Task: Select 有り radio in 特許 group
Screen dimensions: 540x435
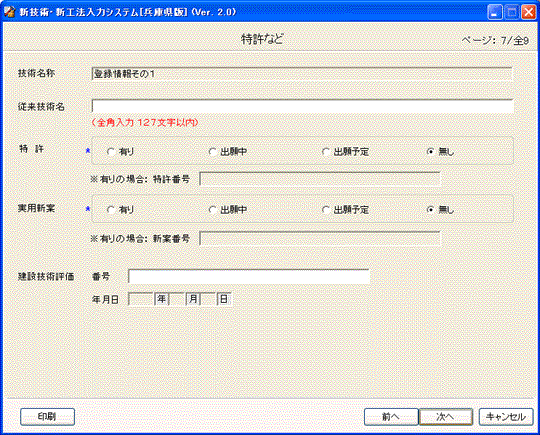Action: pos(111,152)
